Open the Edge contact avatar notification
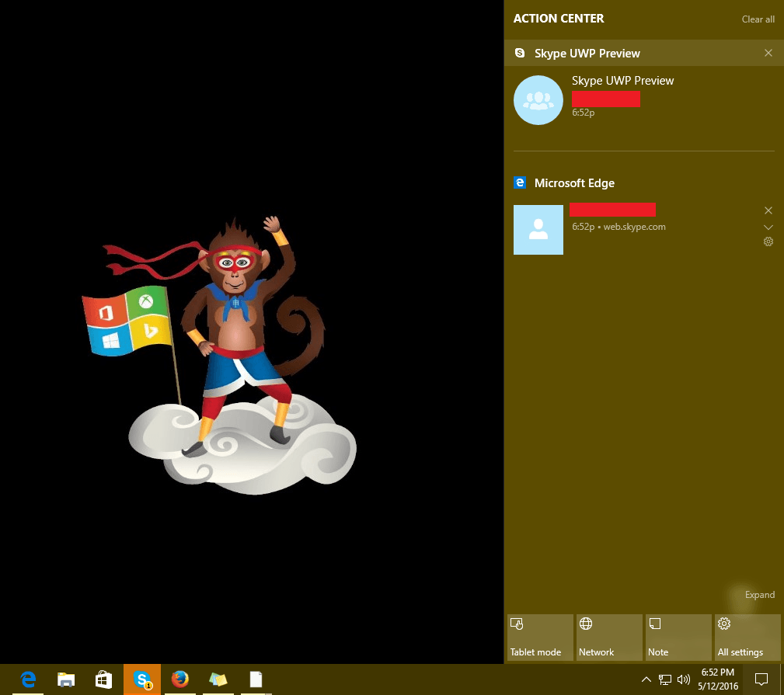This screenshot has width=784, height=695. click(x=538, y=230)
